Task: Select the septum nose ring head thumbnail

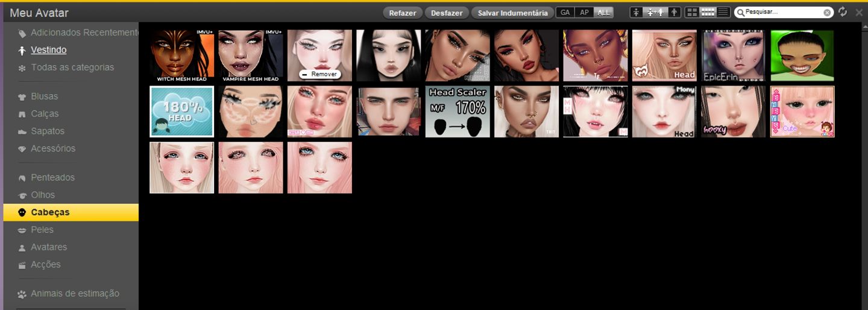Action: 596,55
